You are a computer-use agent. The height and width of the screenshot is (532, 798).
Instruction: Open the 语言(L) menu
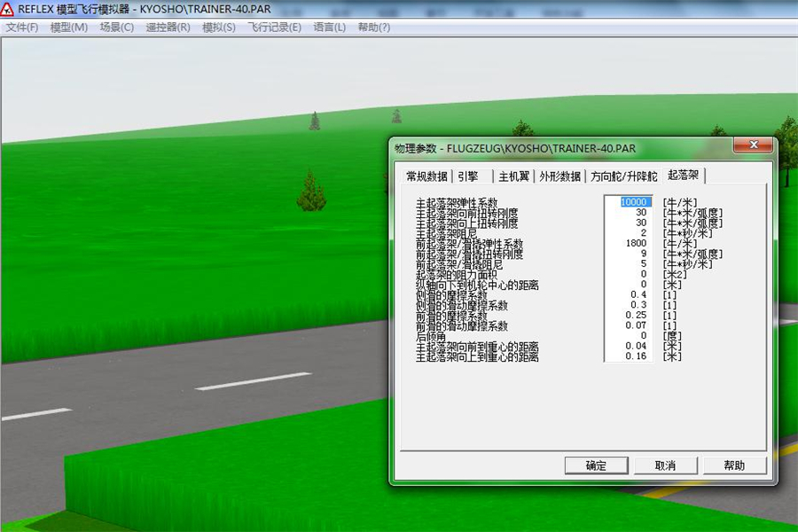pyautogui.click(x=330, y=27)
